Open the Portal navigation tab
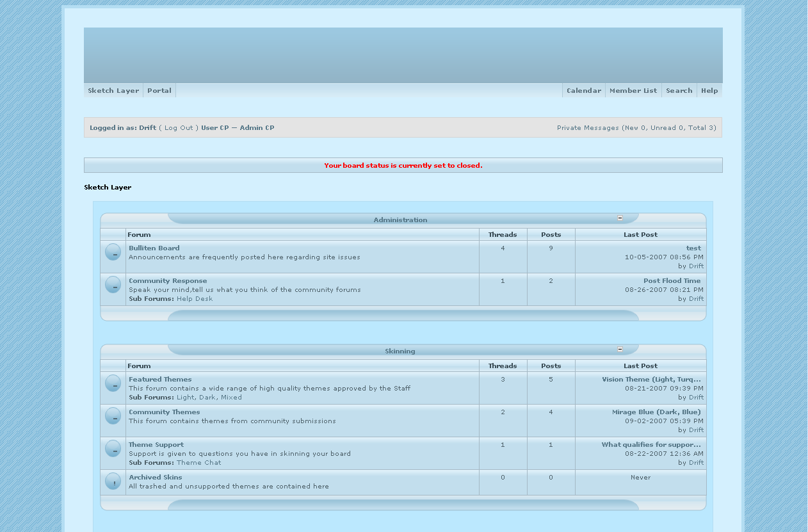This screenshot has height=532, width=808. 159,91
